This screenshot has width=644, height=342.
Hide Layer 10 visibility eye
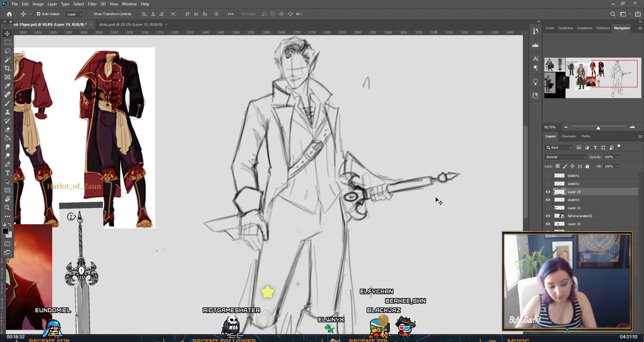pos(548,224)
